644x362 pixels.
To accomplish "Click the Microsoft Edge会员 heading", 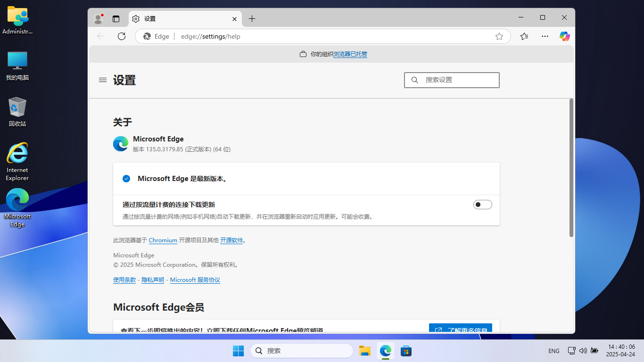I will [159, 307].
